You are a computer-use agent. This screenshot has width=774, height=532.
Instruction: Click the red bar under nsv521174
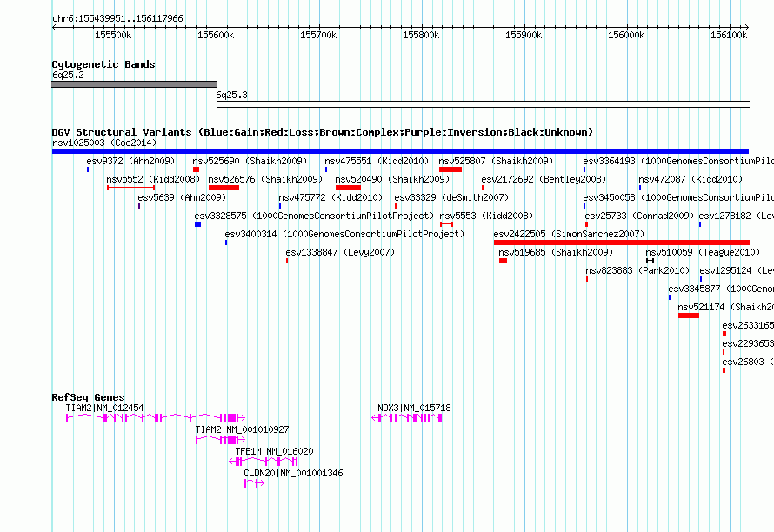[689, 316]
